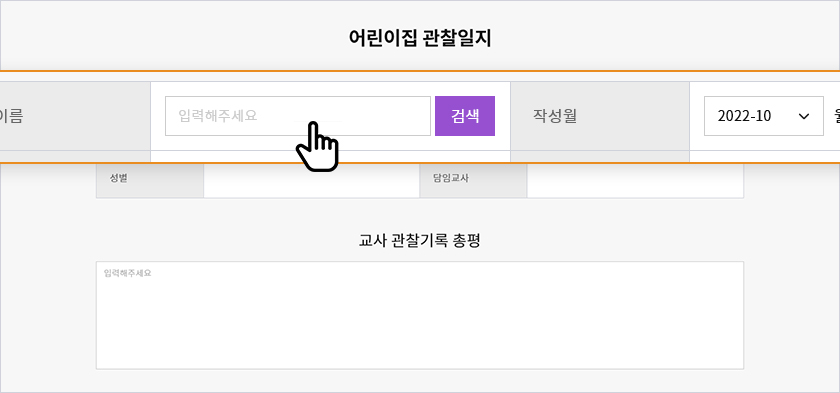Click the 성별 label cell
This screenshot has width=840, height=393.
click(x=150, y=181)
